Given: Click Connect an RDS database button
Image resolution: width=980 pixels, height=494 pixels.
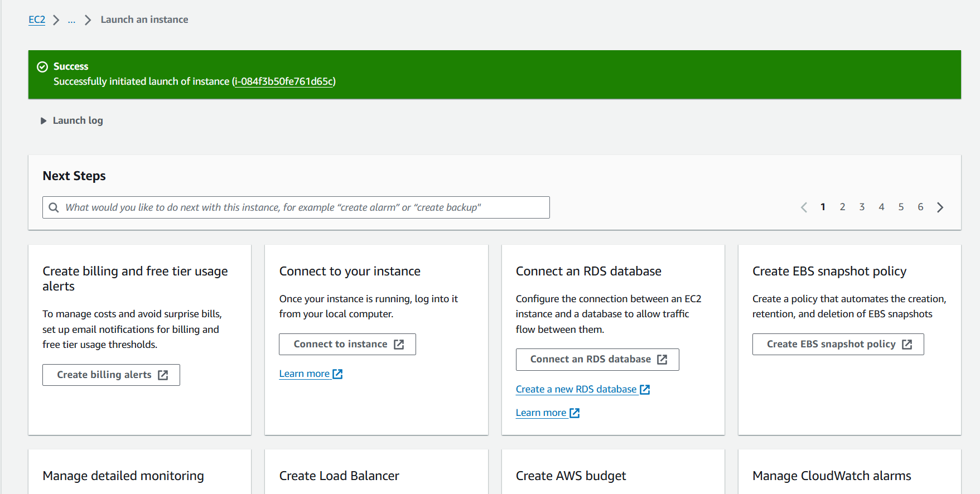Looking at the screenshot, I should (597, 360).
